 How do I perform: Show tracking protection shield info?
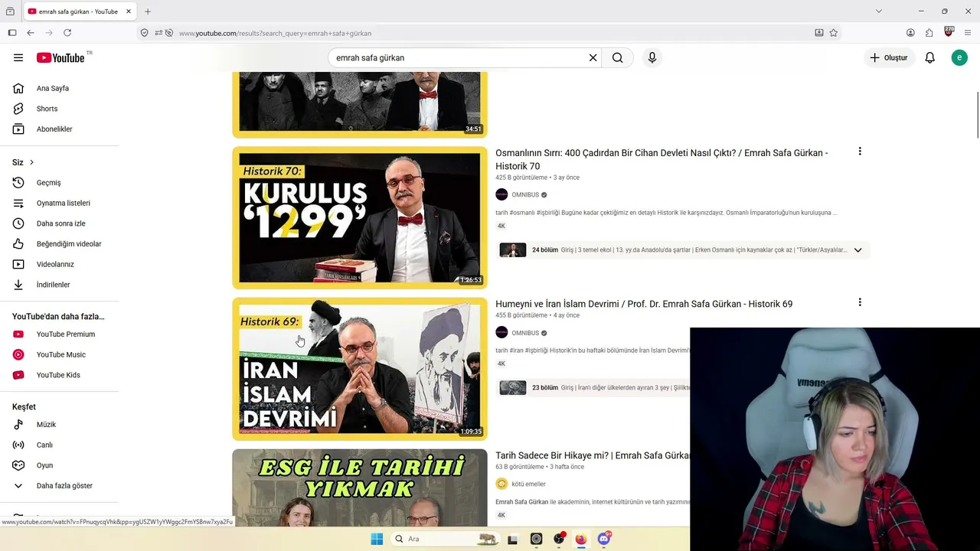click(144, 33)
